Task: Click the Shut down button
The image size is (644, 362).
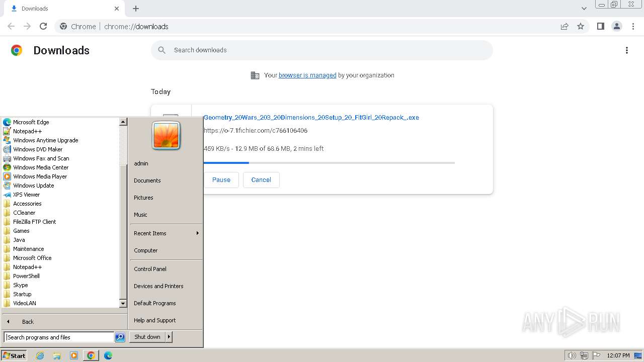Action: (x=147, y=337)
